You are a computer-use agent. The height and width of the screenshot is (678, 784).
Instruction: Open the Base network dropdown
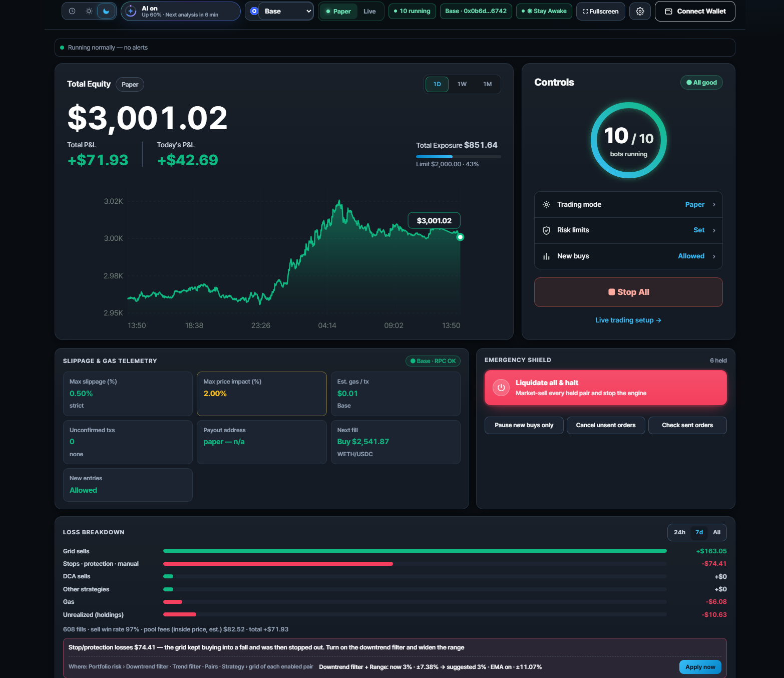coord(285,11)
